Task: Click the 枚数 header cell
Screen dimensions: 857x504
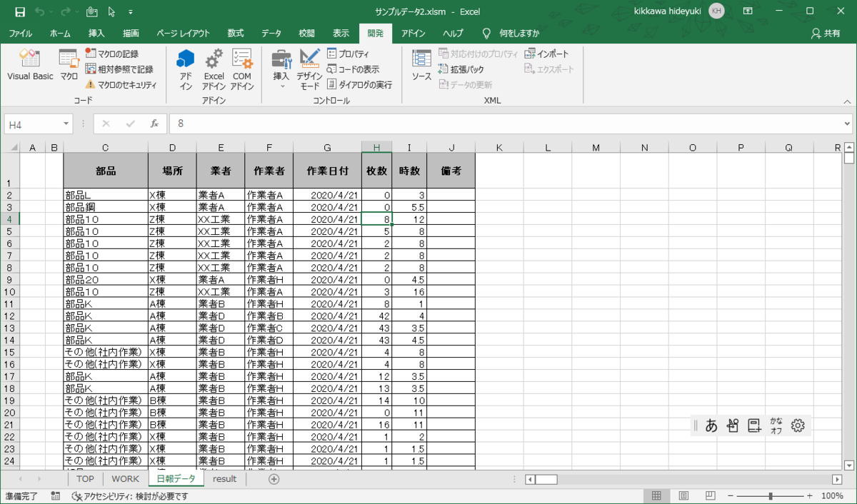Action: point(376,171)
